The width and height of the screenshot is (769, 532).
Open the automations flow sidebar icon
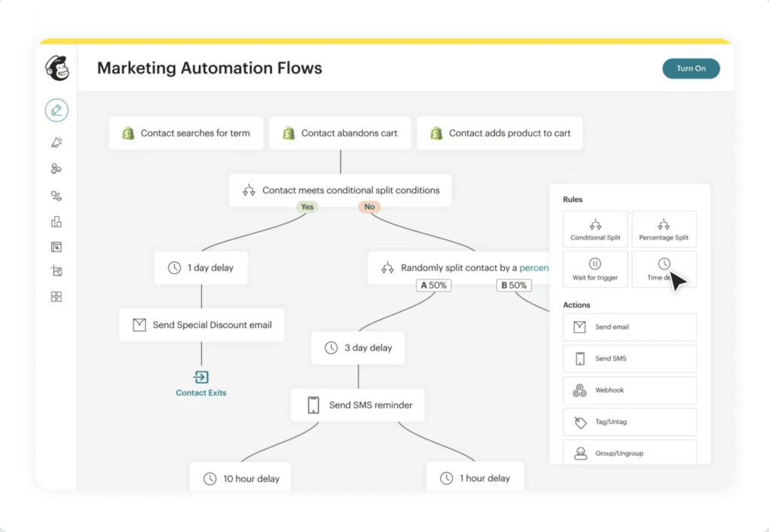tap(56, 196)
